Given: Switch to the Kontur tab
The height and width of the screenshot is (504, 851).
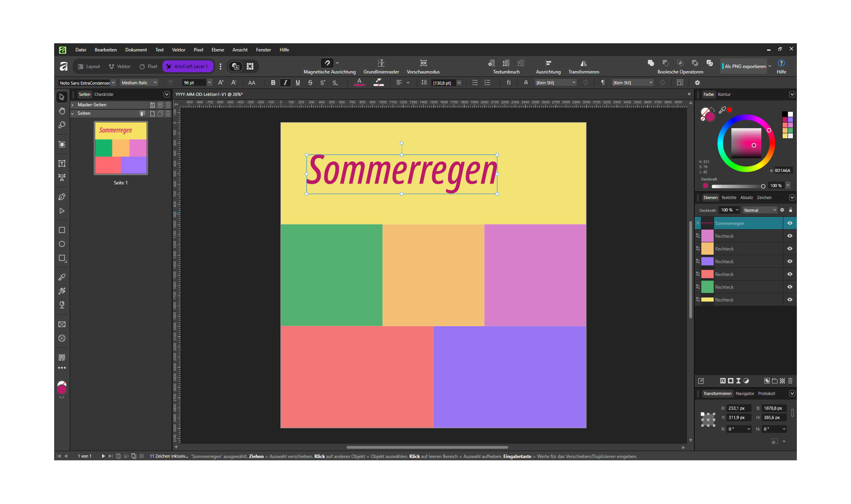Looking at the screenshot, I should (x=724, y=94).
